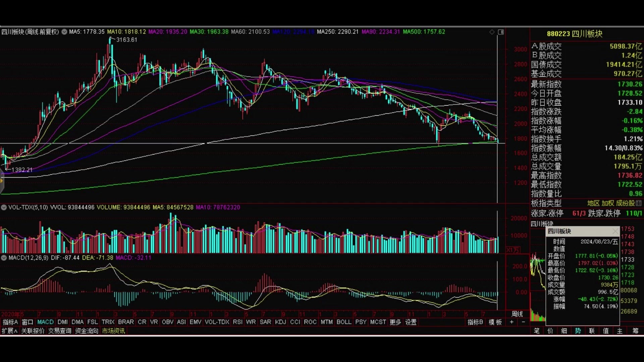This screenshot has height=362, width=644.
Task: Switch to the 联 linked panel tab
Action: 592,331
